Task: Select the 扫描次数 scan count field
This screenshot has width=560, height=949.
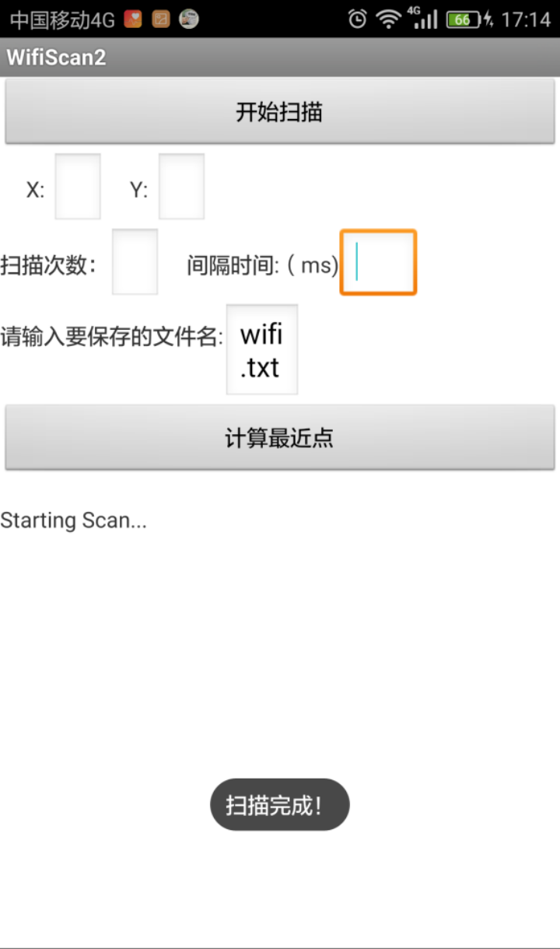Action: tap(135, 262)
